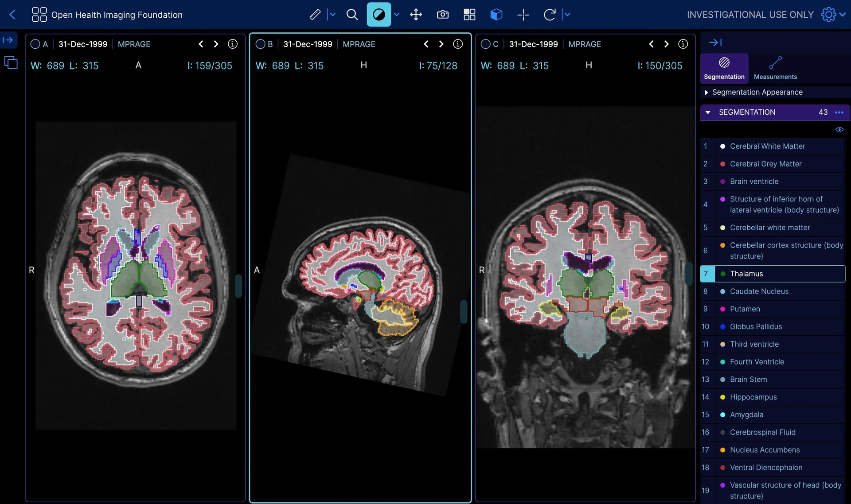Click the 3D cube MPR icon
This screenshot has height=504, width=851.
[x=496, y=15]
